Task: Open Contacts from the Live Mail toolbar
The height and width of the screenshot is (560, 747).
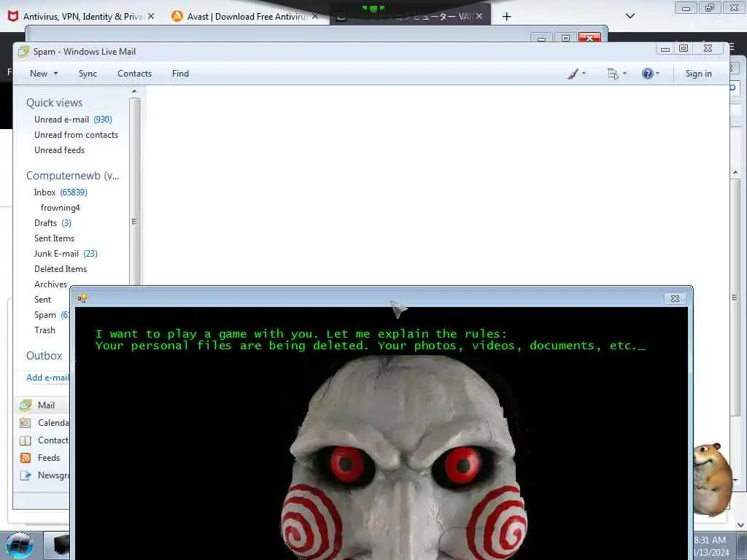Action: click(134, 74)
